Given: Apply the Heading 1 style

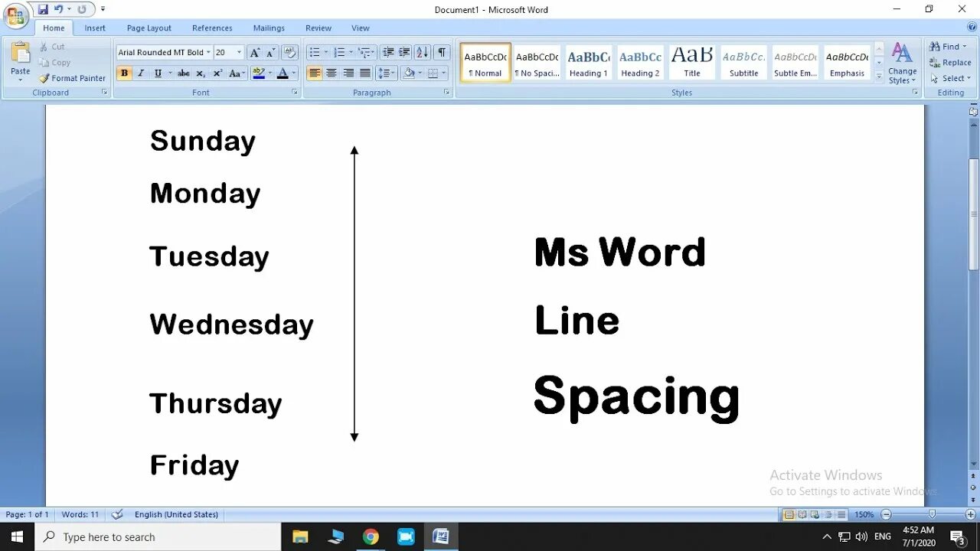Looking at the screenshot, I should (589, 62).
